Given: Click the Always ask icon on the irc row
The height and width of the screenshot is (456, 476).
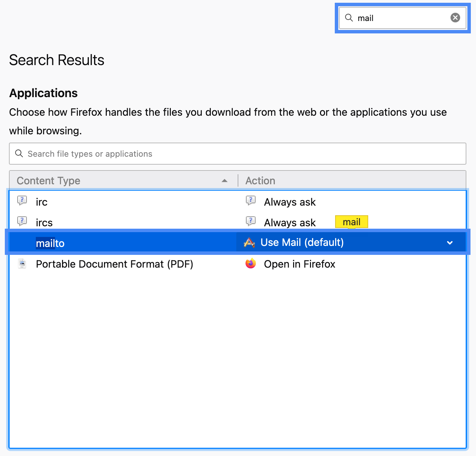Looking at the screenshot, I should [250, 200].
